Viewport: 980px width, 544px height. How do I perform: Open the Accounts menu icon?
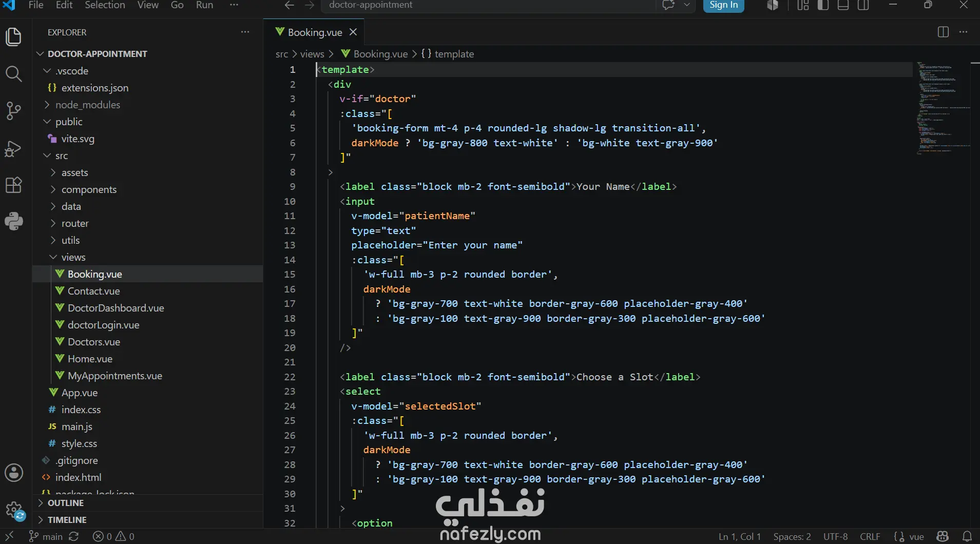(14, 473)
